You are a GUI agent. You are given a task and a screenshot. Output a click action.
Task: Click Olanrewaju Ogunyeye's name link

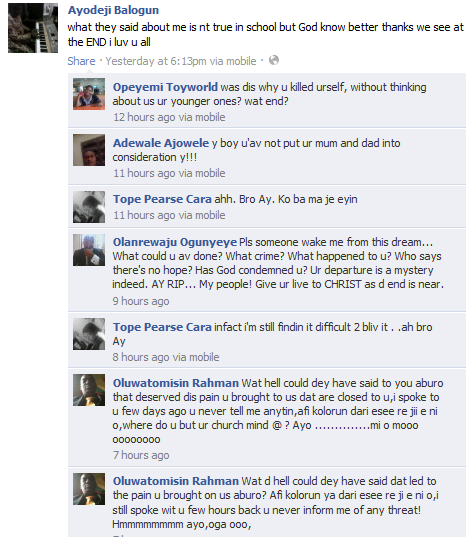(x=175, y=242)
